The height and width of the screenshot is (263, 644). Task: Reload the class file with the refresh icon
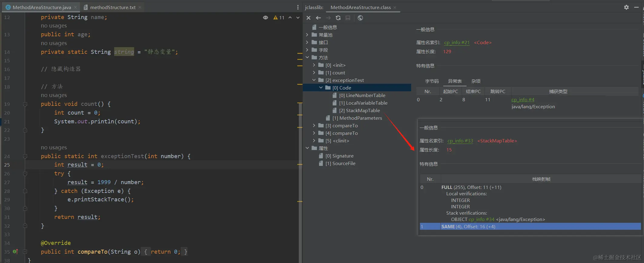[x=338, y=18]
